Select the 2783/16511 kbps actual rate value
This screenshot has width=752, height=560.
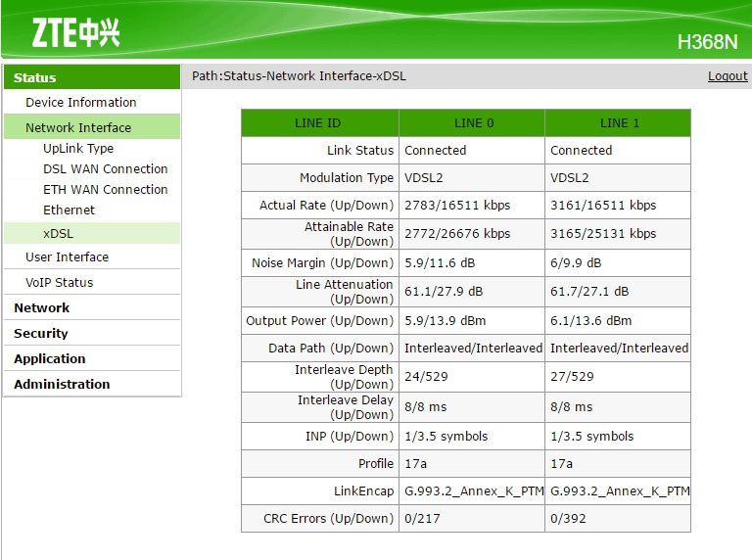[457, 206]
